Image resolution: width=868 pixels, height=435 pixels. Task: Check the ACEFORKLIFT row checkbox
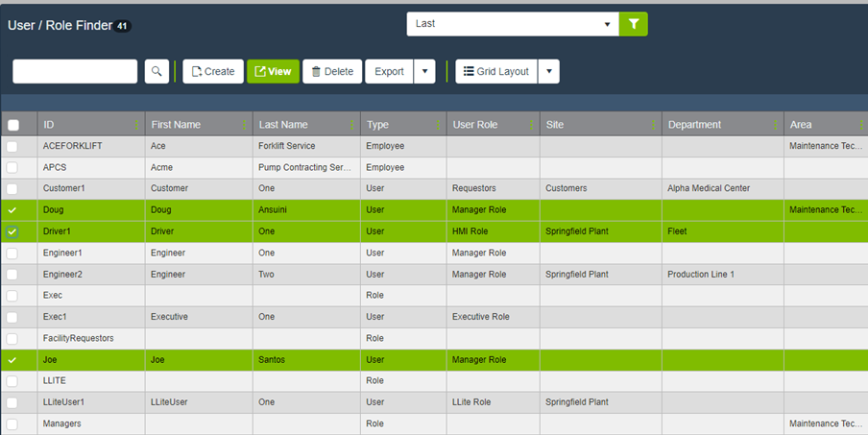tap(12, 146)
